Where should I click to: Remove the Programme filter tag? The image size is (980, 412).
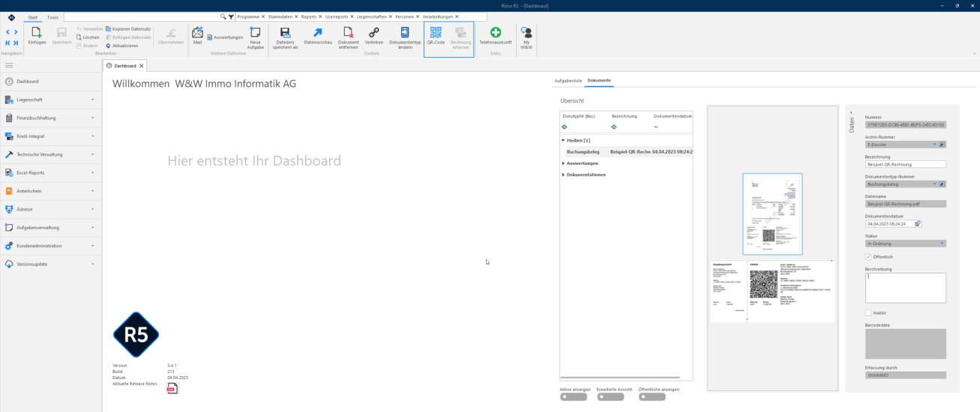263,16
